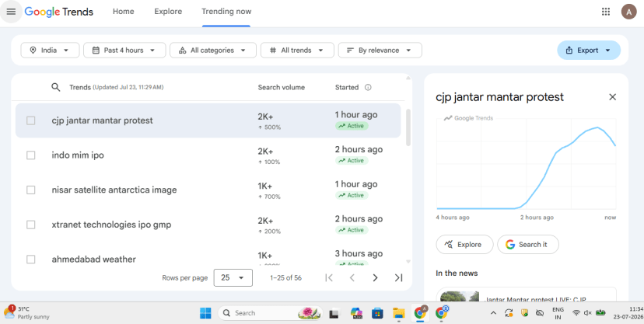Screen dimensions: 644x324
Task: Open the Task View taskbar icon
Action: [334, 313]
